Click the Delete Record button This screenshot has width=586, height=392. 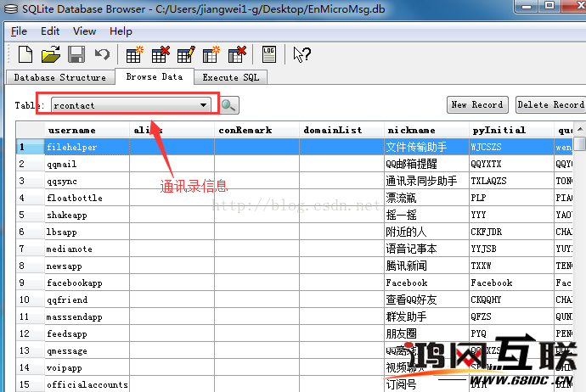pos(551,105)
